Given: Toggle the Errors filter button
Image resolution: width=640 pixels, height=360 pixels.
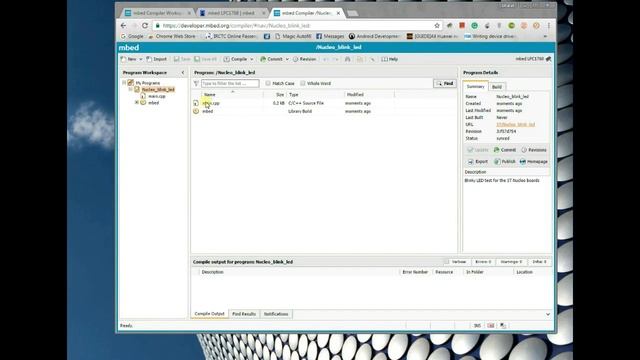Looking at the screenshot, I should [x=483, y=262].
